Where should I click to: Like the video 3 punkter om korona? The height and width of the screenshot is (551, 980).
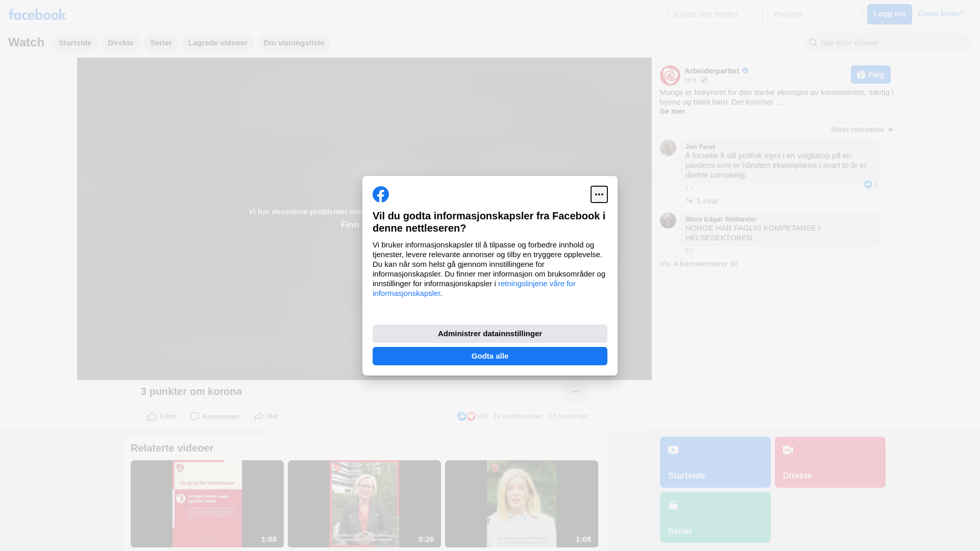161,416
